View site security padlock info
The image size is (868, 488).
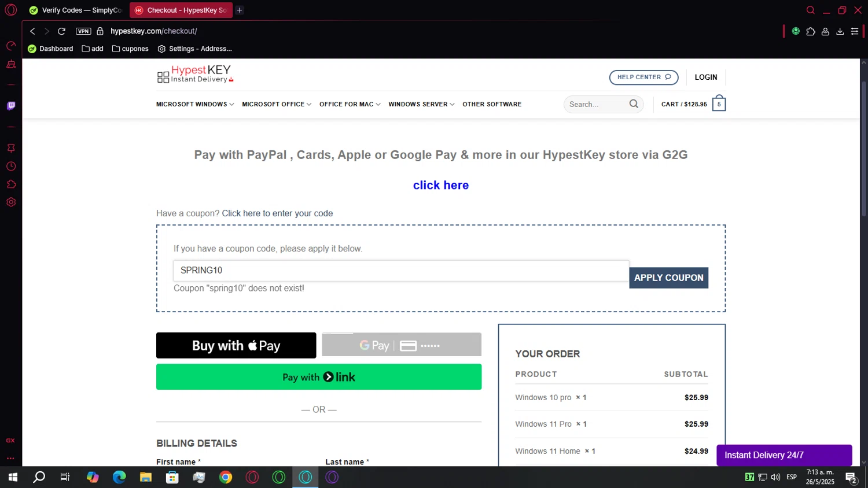100,31
